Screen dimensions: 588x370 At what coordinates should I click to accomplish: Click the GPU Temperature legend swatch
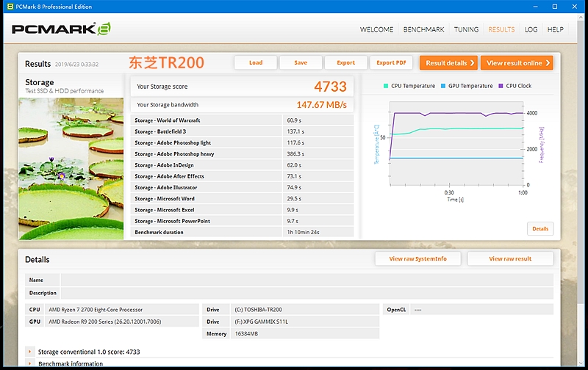(x=443, y=86)
